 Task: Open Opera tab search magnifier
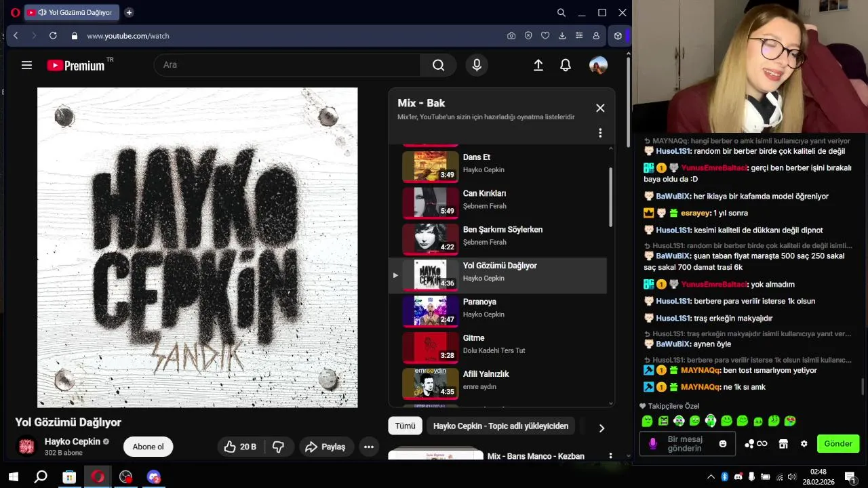(561, 12)
